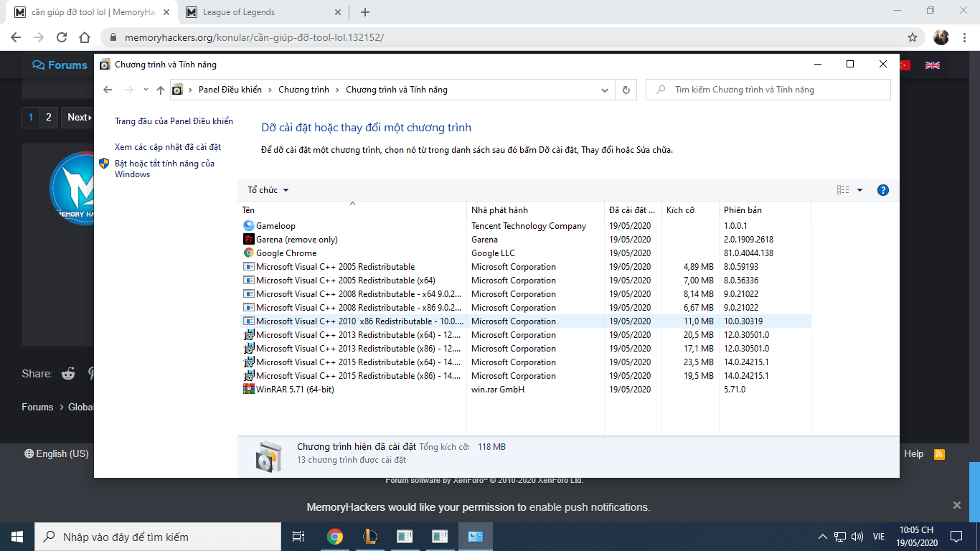Image resolution: width=980 pixels, height=551 pixels.
Task: Click publisher Tencent Technology Company
Action: pos(529,226)
